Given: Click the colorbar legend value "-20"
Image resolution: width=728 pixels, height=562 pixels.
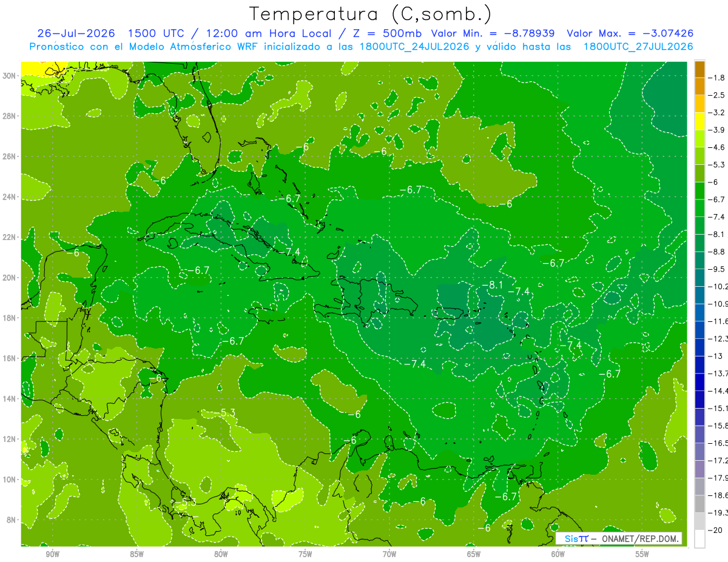Looking at the screenshot, I should coord(716,530).
